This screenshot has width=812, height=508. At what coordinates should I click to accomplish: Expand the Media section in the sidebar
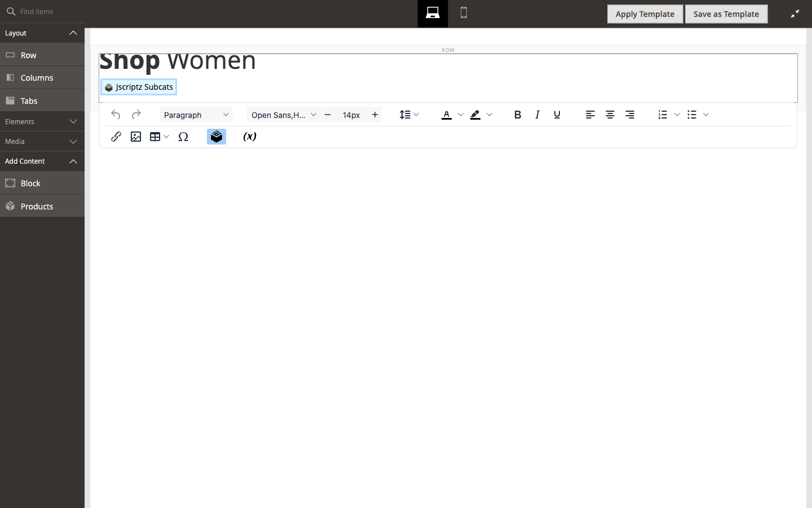42,141
